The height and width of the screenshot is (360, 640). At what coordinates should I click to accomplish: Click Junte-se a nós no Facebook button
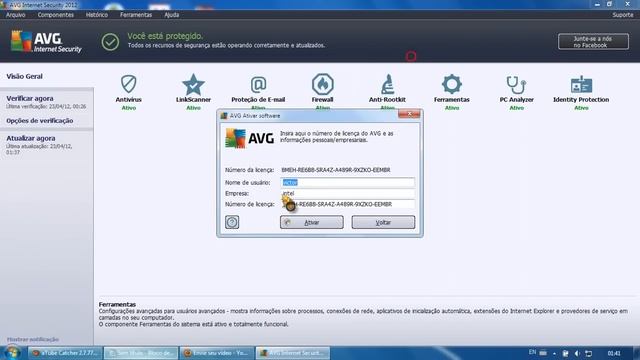[593, 42]
